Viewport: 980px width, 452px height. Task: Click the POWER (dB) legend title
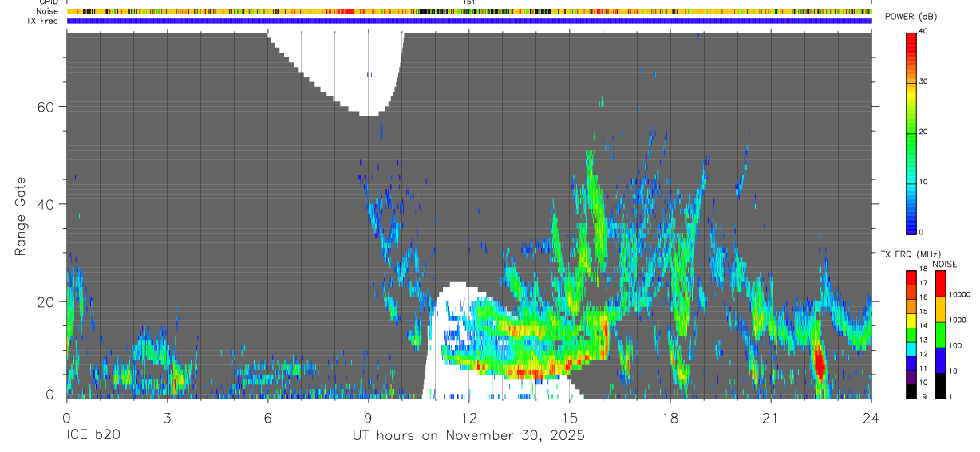point(911,17)
